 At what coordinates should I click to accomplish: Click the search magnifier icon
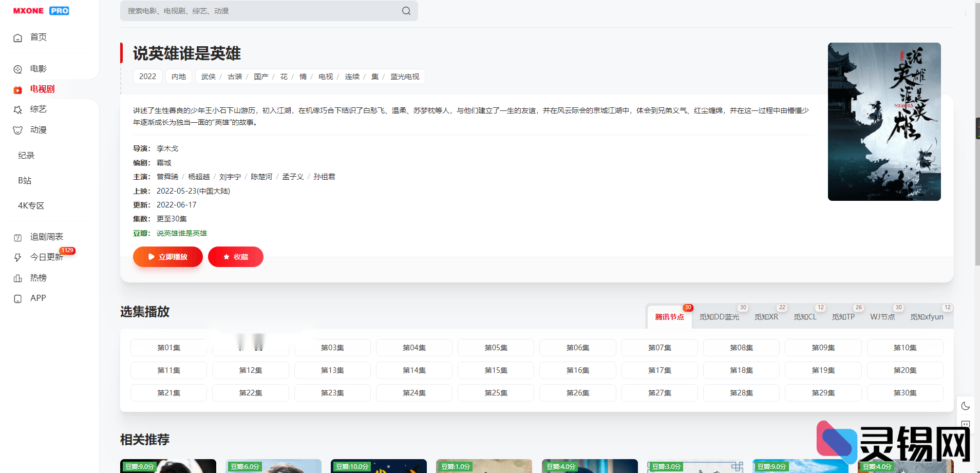pyautogui.click(x=405, y=10)
